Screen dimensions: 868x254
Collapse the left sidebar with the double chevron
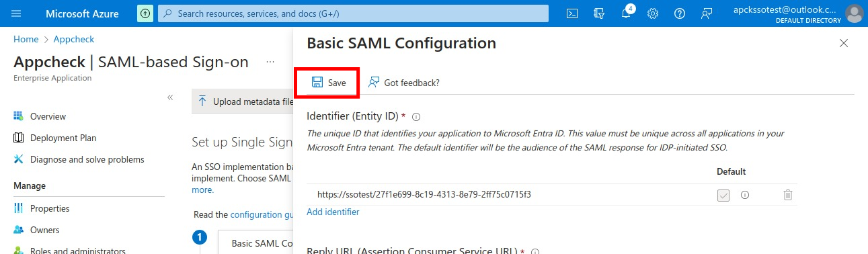[170, 97]
